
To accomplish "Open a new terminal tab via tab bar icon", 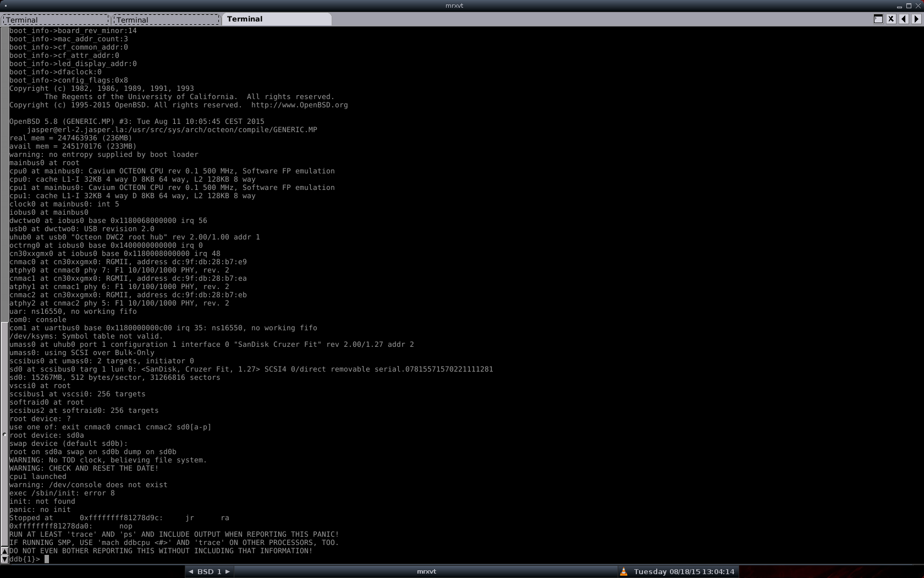I will pyautogui.click(x=878, y=19).
